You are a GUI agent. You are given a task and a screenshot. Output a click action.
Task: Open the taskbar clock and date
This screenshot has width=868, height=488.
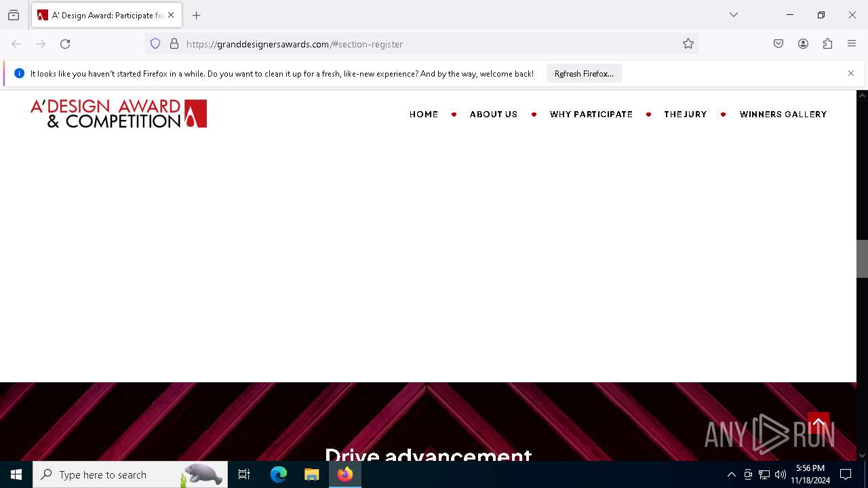pyautogui.click(x=810, y=474)
